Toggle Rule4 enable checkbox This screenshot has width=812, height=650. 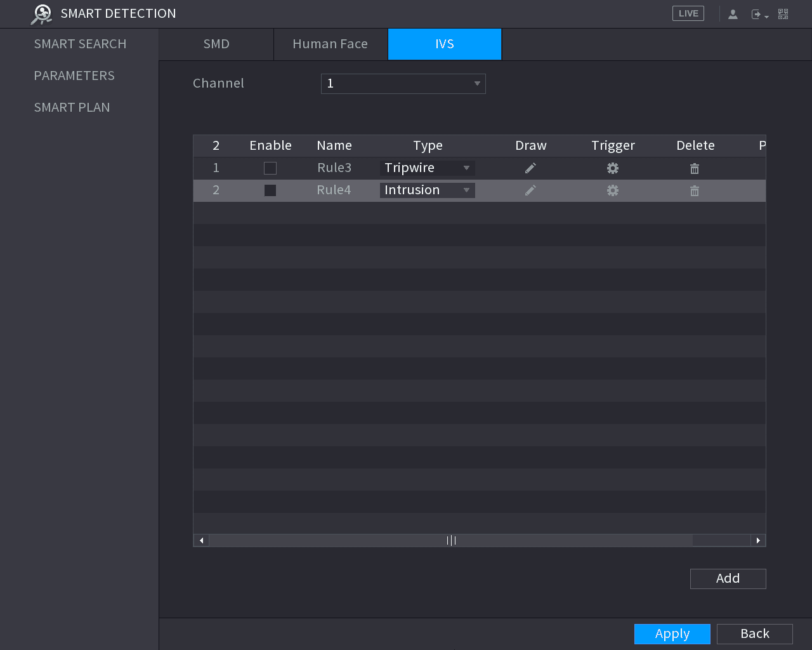pos(270,190)
